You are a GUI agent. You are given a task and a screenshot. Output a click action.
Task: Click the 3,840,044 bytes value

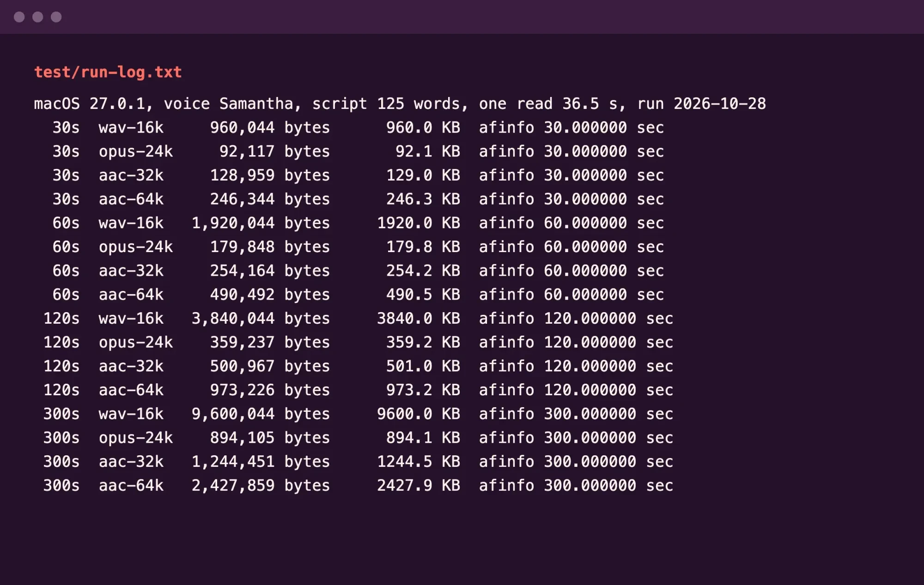tap(261, 319)
